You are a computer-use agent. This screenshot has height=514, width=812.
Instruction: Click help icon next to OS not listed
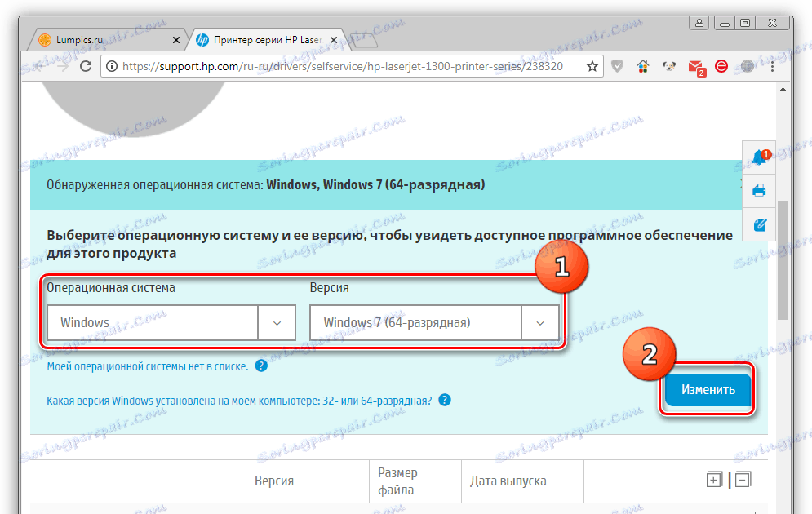pyautogui.click(x=261, y=366)
